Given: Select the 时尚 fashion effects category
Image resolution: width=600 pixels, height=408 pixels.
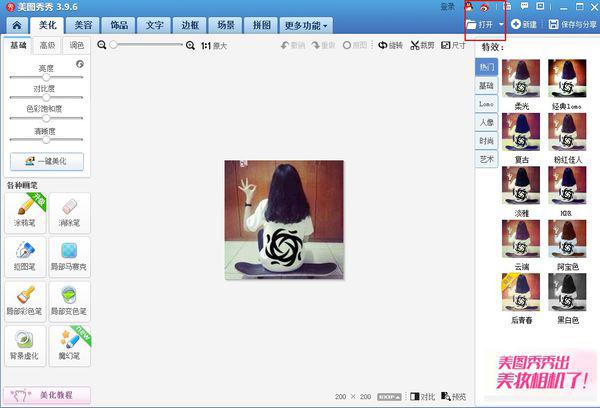Looking at the screenshot, I should tap(487, 141).
